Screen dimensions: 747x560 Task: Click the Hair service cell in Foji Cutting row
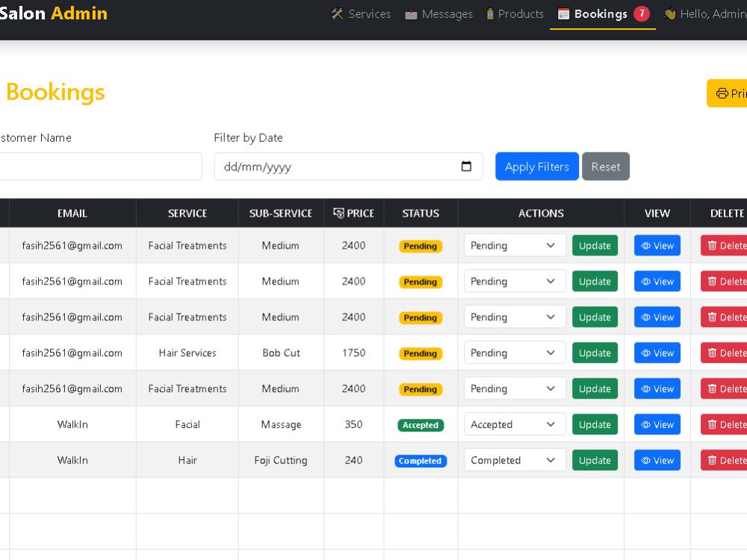[187, 460]
